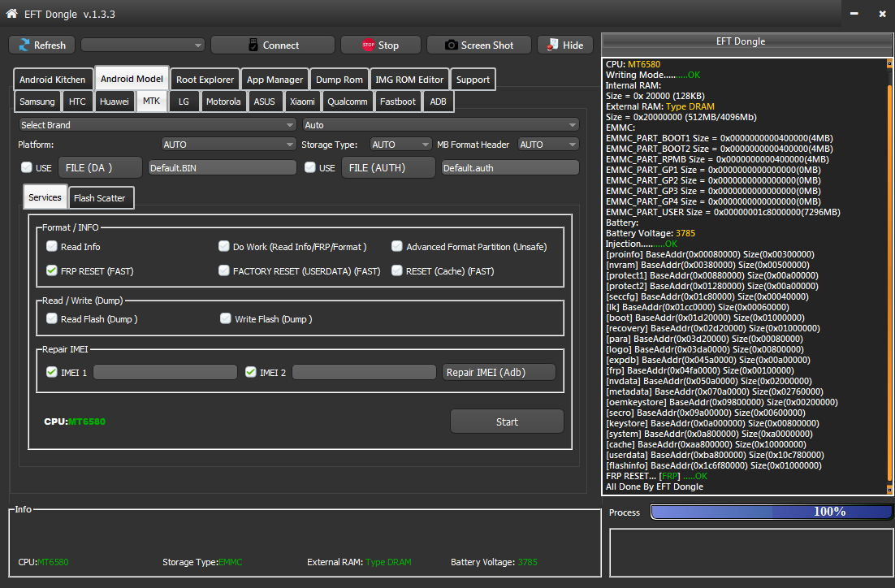Open the Fastboot tab
895x588 pixels.
click(398, 102)
